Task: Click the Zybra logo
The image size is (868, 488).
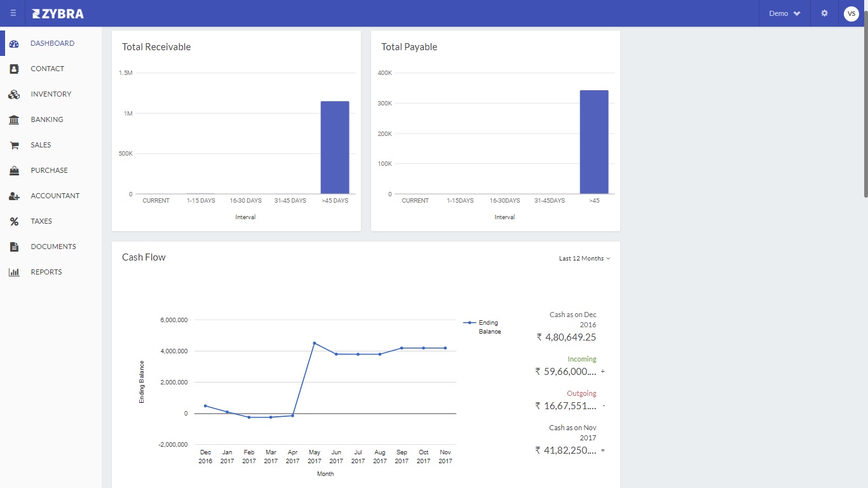Action: pos(58,13)
